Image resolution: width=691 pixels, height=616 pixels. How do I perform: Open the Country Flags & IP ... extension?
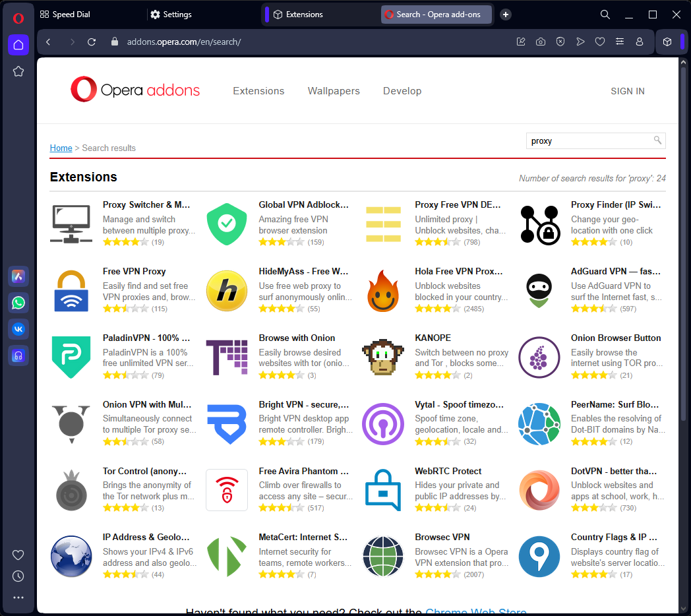point(614,537)
